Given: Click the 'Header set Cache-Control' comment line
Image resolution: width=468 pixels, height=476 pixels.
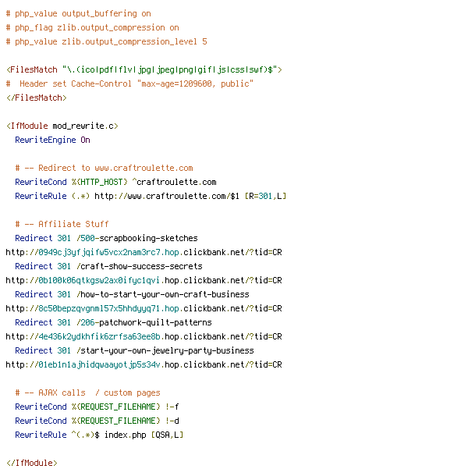Looking at the screenshot, I should 129,83.
